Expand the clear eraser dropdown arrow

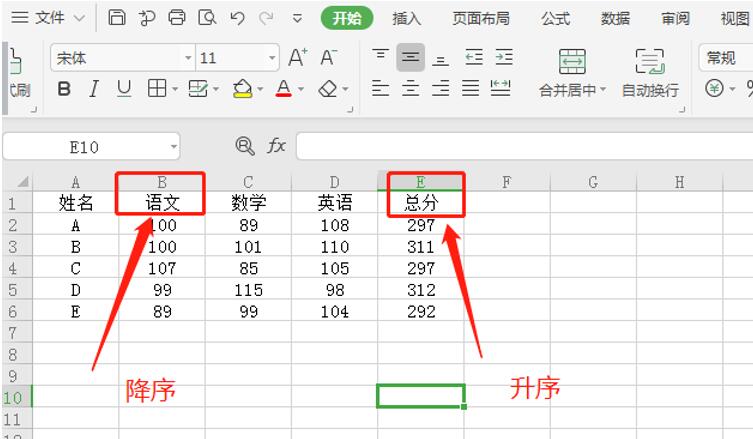click(x=345, y=89)
